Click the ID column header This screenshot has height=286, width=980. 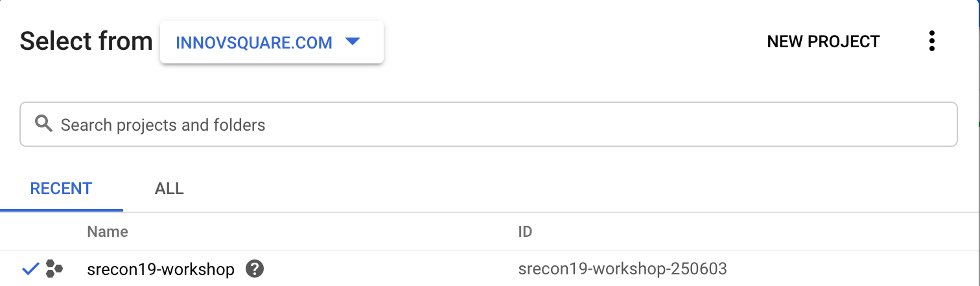click(525, 231)
